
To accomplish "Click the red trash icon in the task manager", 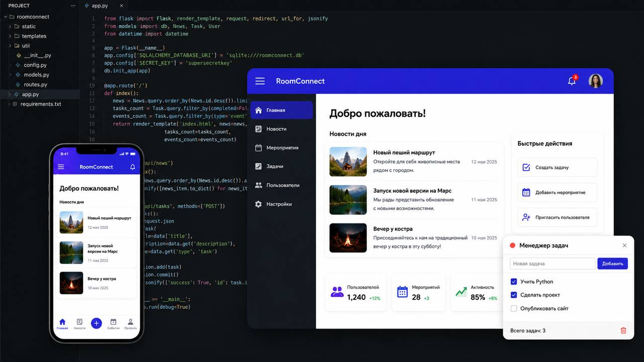I will [623, 330].
